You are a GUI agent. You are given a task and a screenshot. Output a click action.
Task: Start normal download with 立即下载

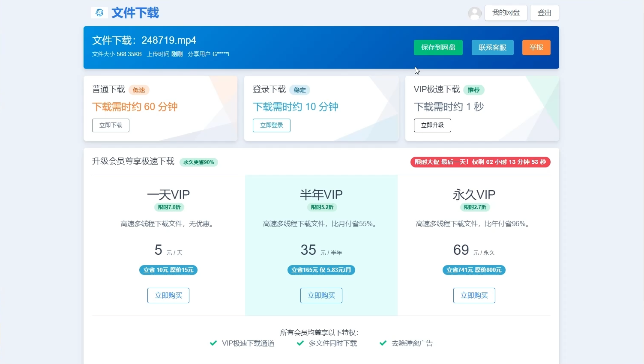111,125
